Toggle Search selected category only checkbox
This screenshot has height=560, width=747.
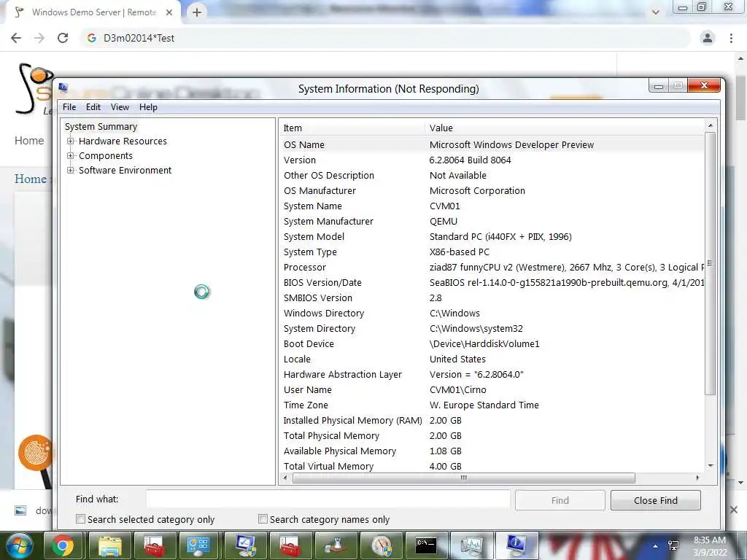pyautogui.click(x=80, y=519)
